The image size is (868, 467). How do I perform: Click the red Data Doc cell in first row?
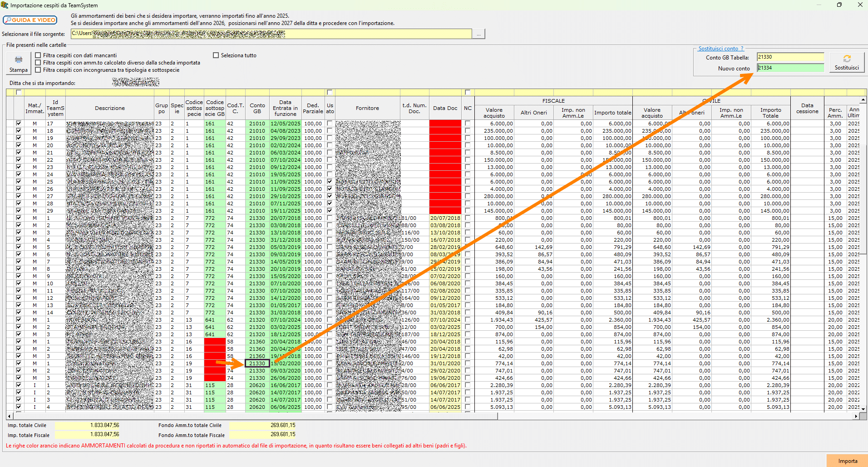[x=445, y=124]
